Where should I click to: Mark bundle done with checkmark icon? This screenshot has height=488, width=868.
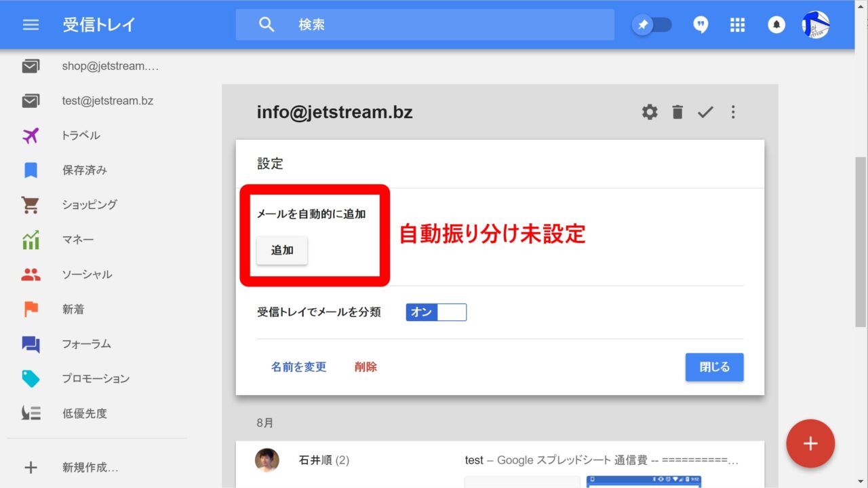click(705, 112)
